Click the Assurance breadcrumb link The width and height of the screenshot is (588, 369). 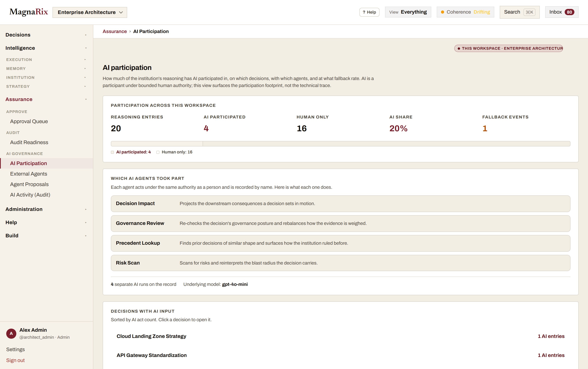tap(115, 31)
